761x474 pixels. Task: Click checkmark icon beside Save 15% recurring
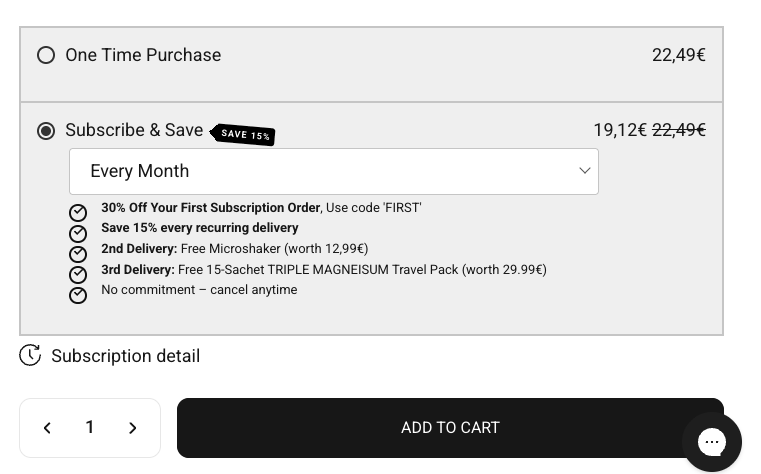pos(78,233)
